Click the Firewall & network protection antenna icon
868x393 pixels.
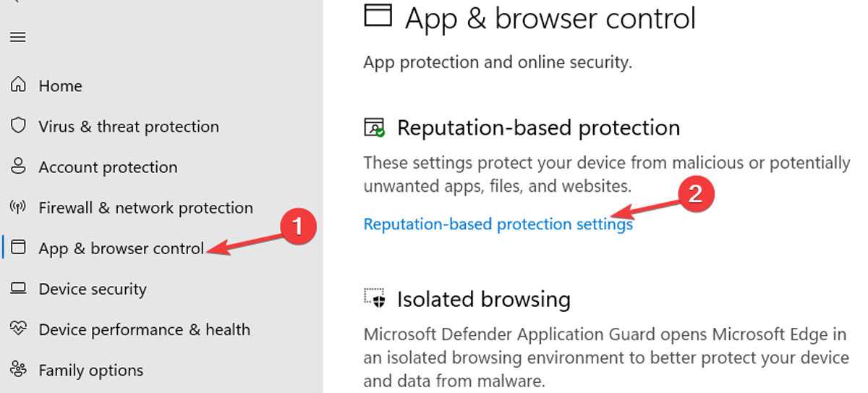click(x=18, y=208)
